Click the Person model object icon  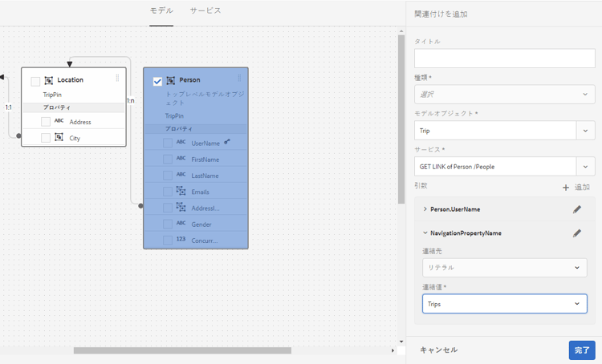pyautogui.click(x=171, y=80)
